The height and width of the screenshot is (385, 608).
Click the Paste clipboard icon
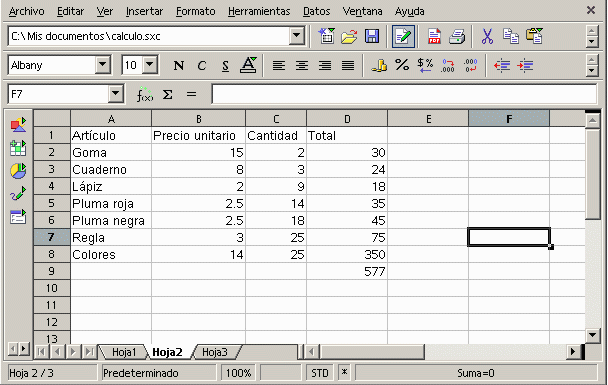click(x=534, y=36)
